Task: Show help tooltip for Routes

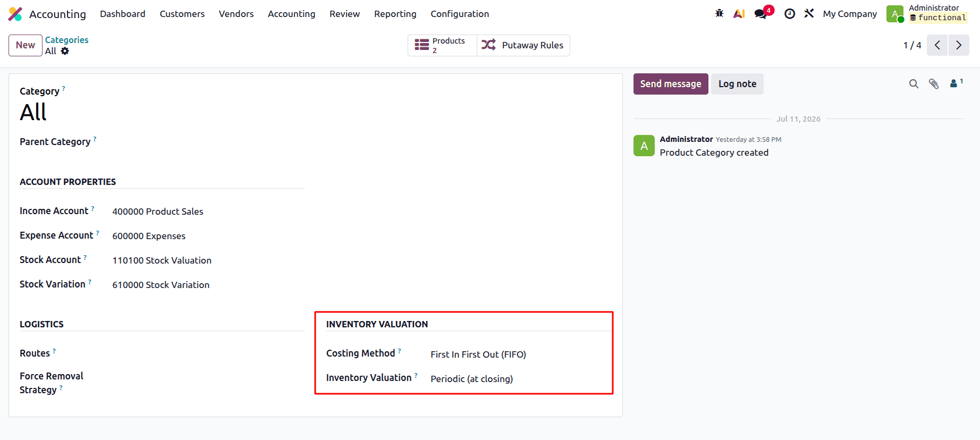Action: (54, 351)
